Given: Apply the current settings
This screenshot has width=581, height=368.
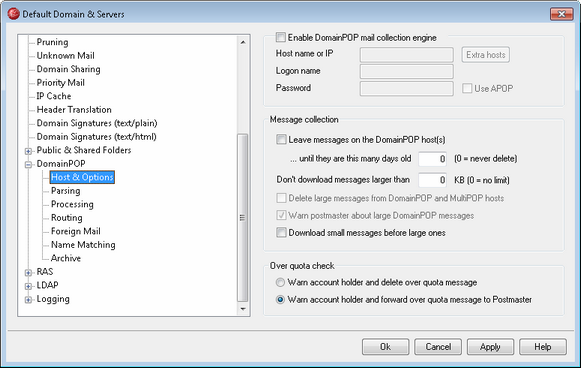Looking at the screenshot, I should click(x=490, y=347).
